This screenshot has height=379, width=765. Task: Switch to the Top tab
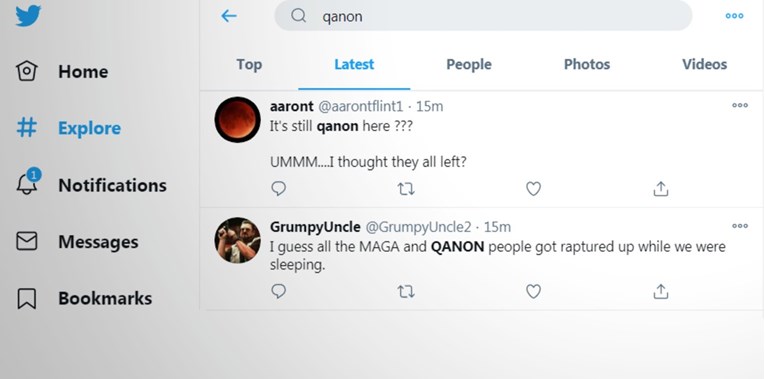[249, 64]
